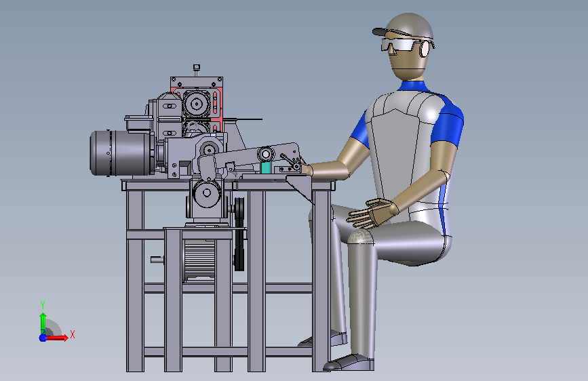The height and width of the screenshot is (381, 588).
Task: Select the shaft stub left of the lower motor
Action: [157, 260]
